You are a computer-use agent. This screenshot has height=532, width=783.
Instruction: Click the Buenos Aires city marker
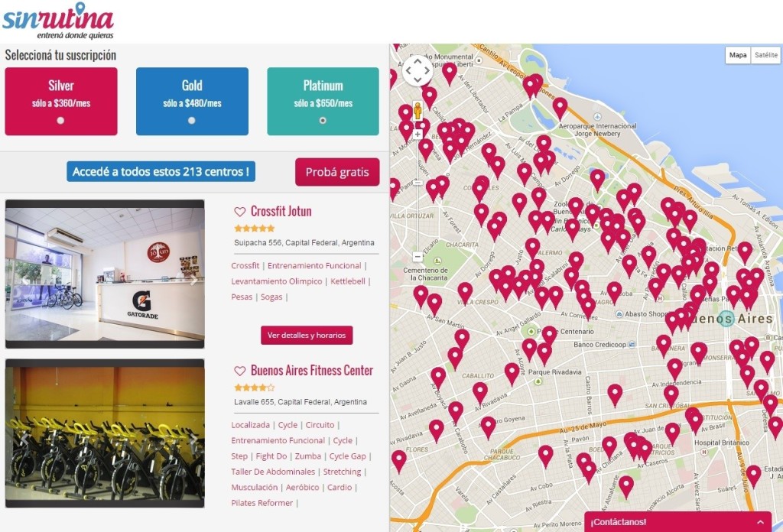(726, 319)
